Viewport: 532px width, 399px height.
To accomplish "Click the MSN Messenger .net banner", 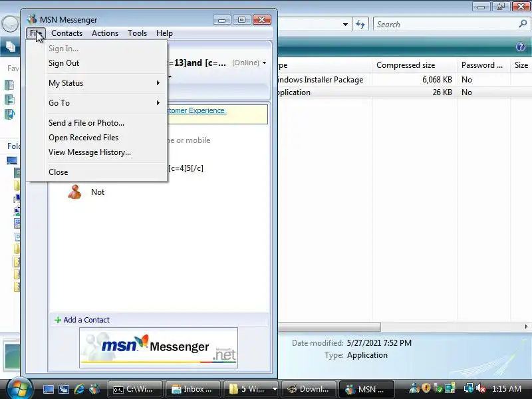I will (x=158, y=347).
